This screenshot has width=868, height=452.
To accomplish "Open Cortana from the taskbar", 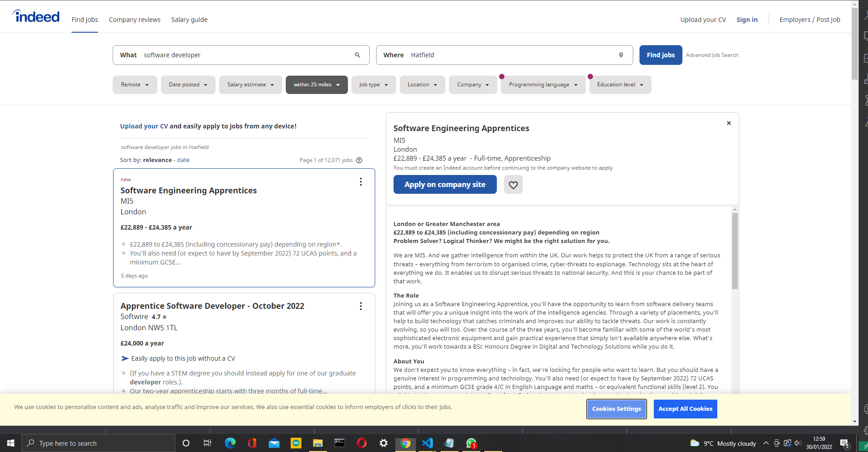I will coord(186,443).
